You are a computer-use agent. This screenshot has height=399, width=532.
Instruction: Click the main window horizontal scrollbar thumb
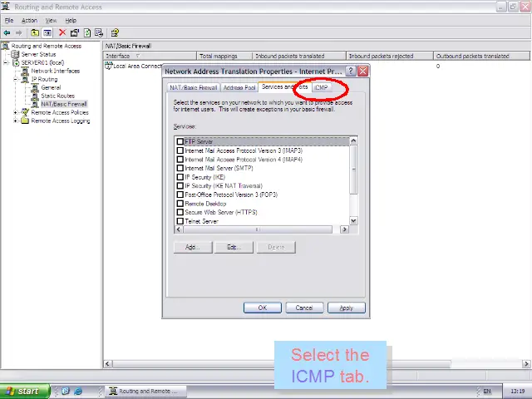282,364
